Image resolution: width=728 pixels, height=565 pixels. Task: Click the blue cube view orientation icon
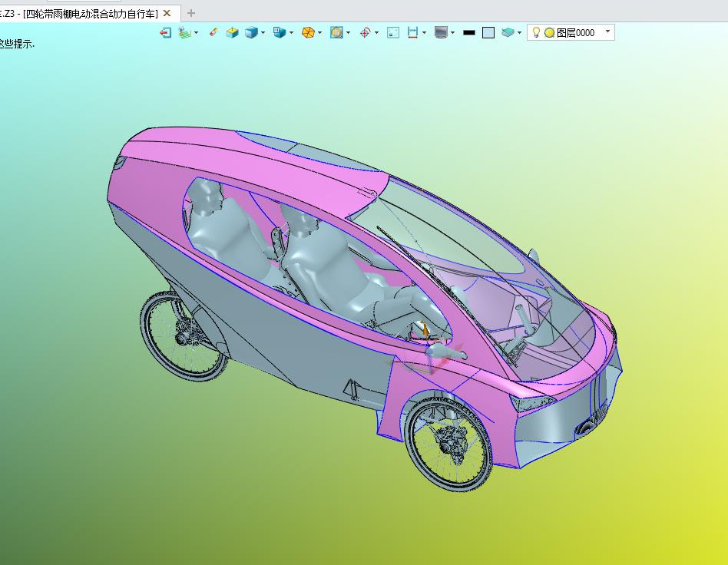pyautogui.click(x=280, y=33)
